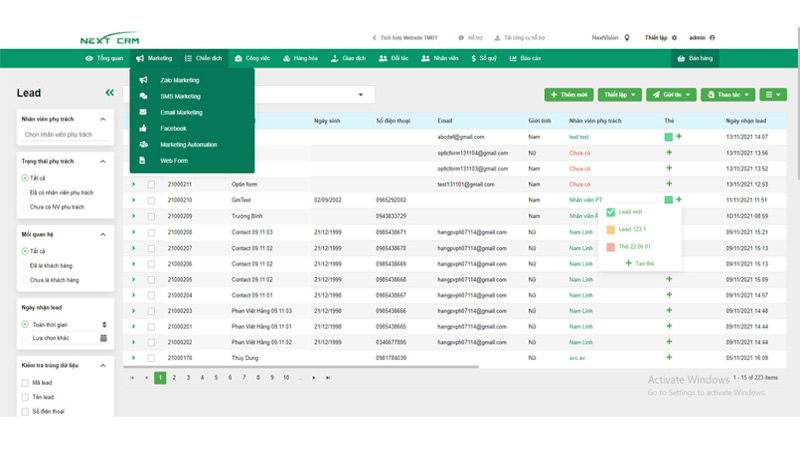800x450 pixels.
Task: Add a tag with the plus icon on first lead row
Action: click(679, 136)
